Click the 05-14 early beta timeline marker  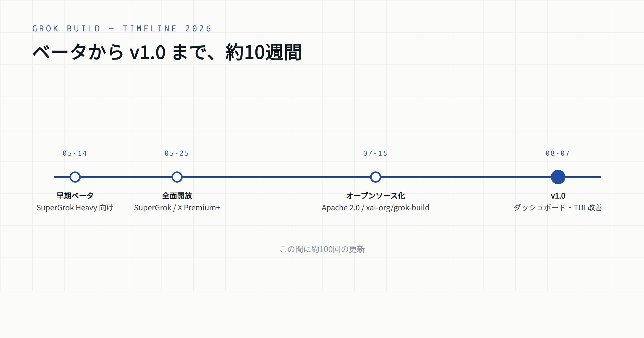[75, 177]
